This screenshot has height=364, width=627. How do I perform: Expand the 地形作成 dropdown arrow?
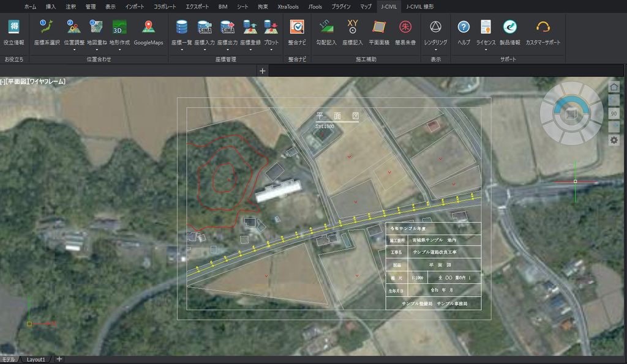tap(119, 50)
